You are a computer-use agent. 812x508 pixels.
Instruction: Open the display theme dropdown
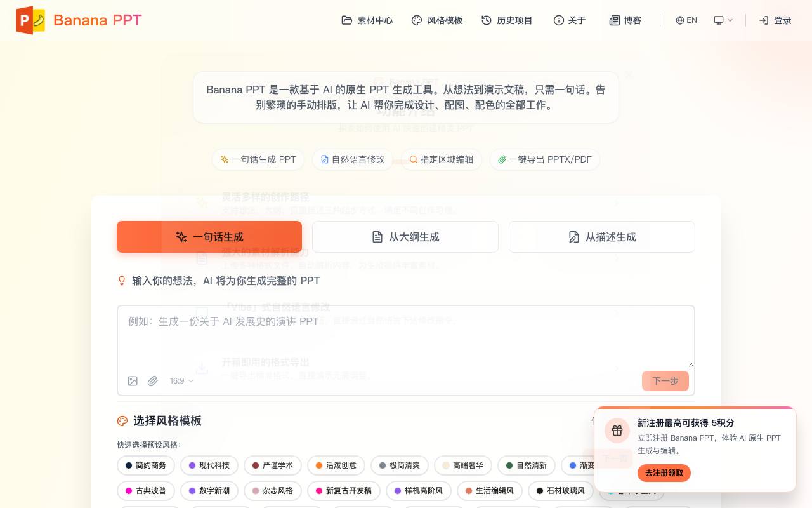[x=723, y=20]
